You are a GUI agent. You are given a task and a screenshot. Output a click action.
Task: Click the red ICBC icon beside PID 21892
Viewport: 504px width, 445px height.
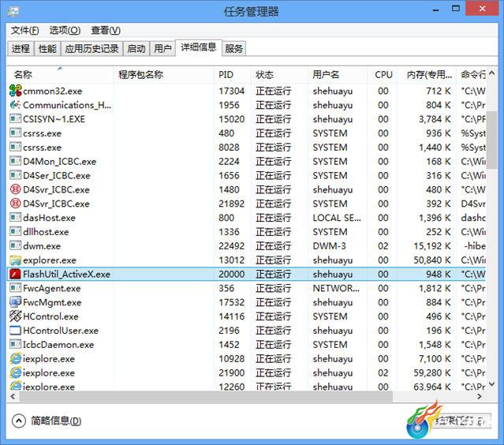click(x=15, y=204)
